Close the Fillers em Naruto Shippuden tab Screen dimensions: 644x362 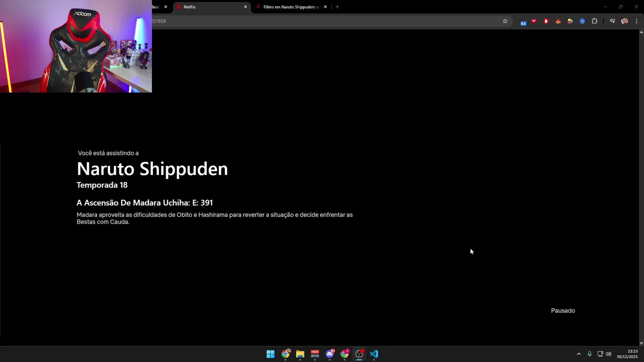(x=325, y=7)
